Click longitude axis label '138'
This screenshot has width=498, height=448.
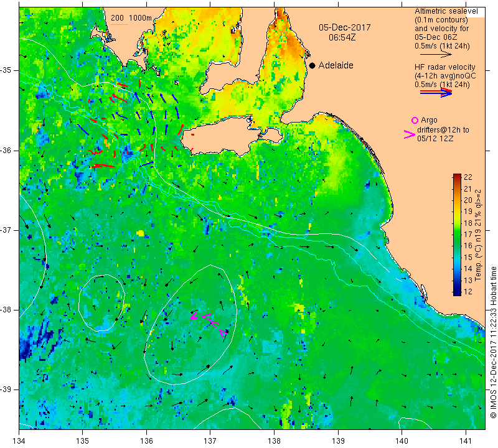(274, 441)
